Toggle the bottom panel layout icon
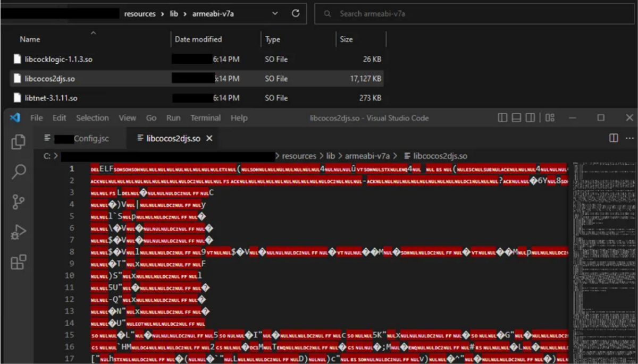This screenshot has width=638, height=364. pos(517,118)
